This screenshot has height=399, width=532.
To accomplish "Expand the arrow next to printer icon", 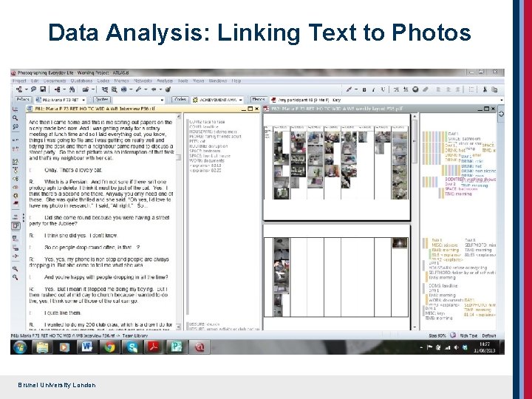I will pyautogui.click(x=92, y=89).
